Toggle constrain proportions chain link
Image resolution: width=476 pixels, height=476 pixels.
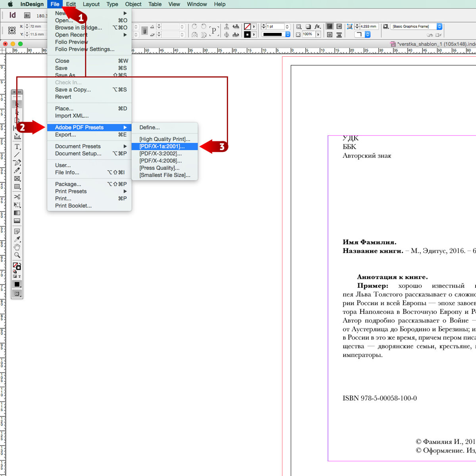(x=144, y=31)
